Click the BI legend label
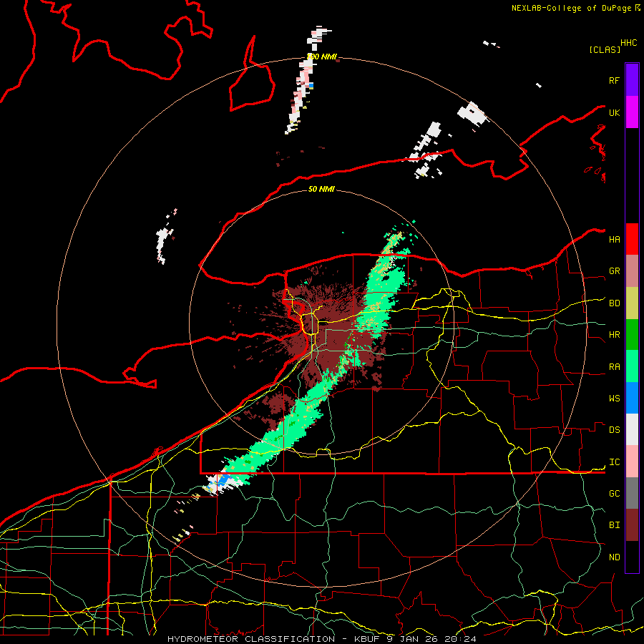This screenshot has width=644, height=644. (x=614, y=525)
